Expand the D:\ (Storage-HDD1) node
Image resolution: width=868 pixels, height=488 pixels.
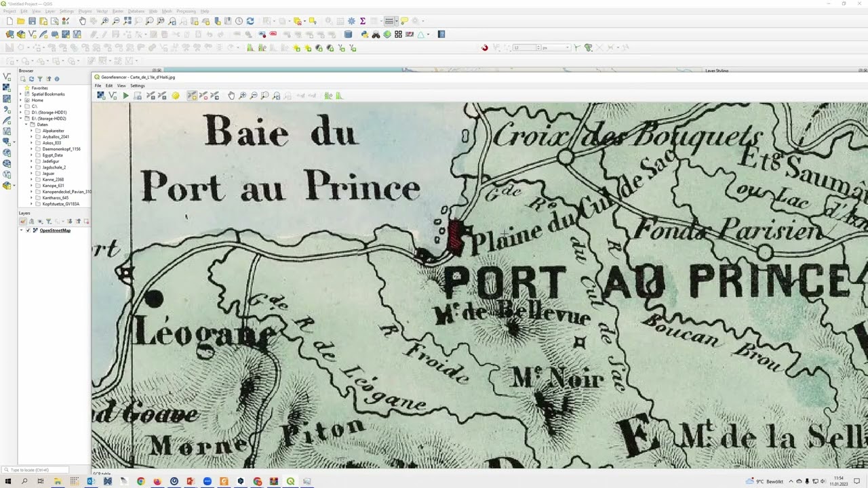[20, 113]
